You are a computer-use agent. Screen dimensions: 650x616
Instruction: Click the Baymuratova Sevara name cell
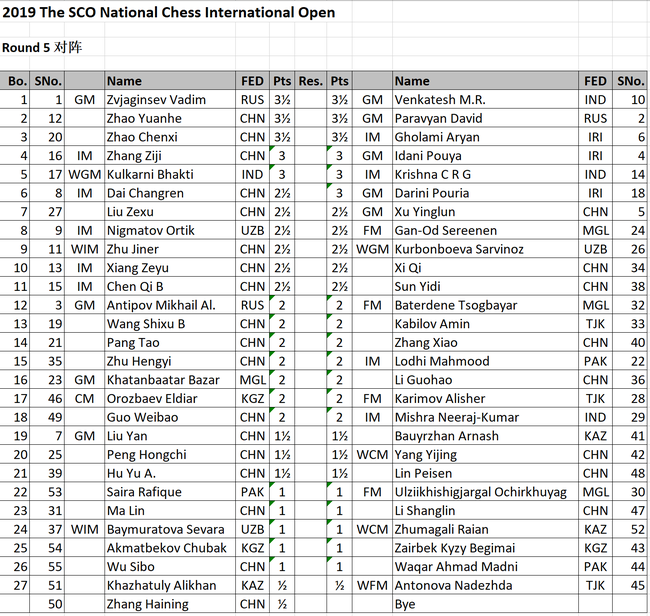[x=160, y=529]
